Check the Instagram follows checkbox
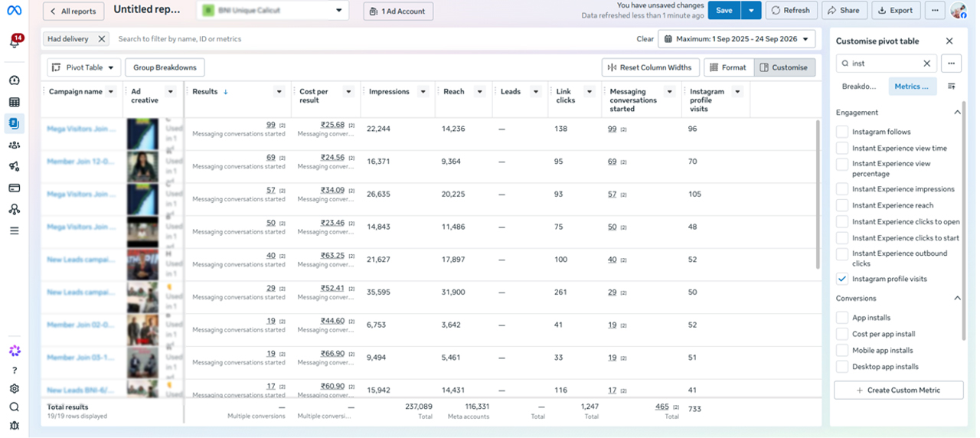 [842, 132]
